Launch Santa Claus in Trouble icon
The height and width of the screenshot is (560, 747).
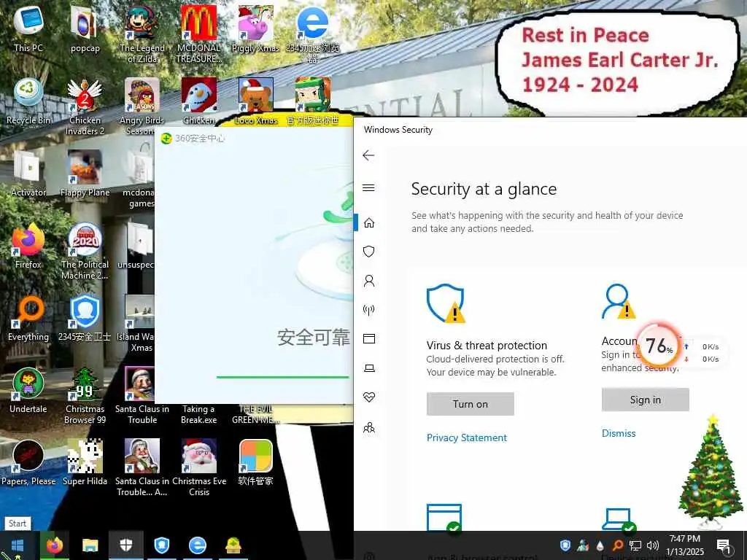click(142, 396)
